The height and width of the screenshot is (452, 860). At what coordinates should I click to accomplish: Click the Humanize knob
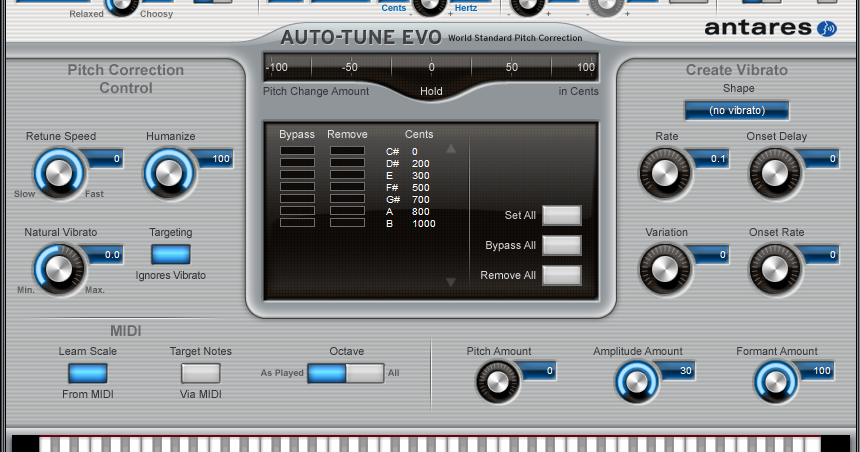[168, 174]
